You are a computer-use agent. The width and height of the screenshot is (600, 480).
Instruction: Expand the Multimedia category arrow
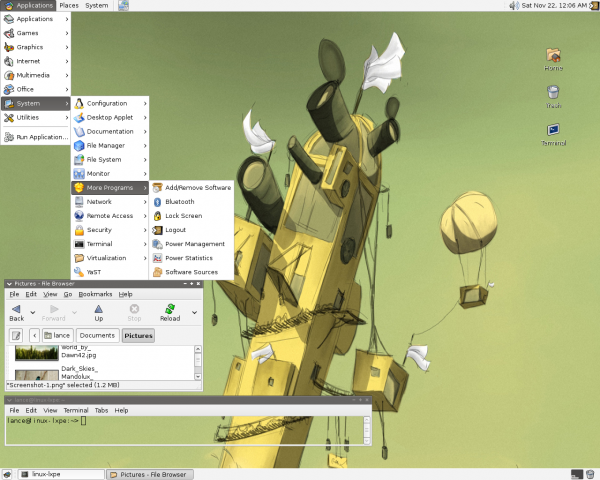coord(67,75)
